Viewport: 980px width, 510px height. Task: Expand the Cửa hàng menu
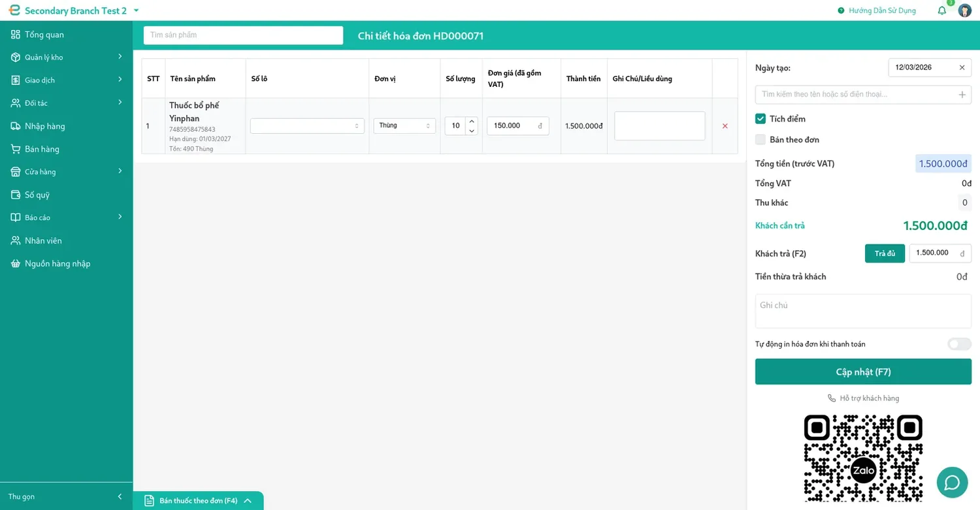[66, 172]
